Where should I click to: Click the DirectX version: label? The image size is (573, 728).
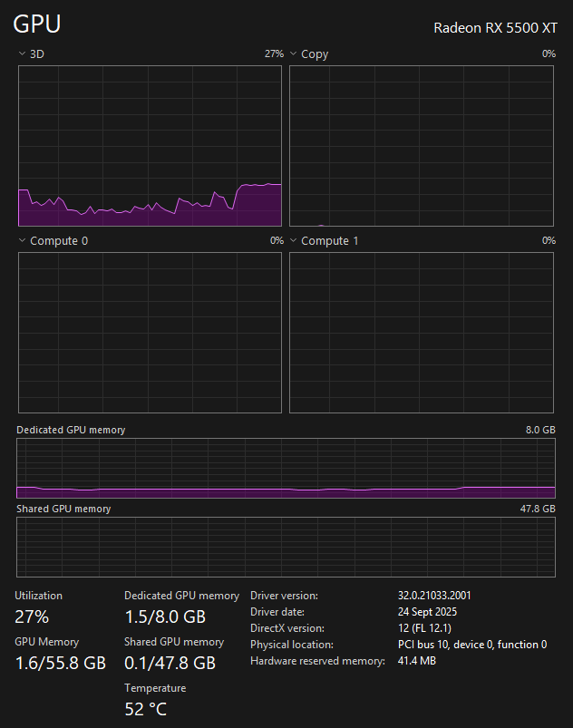[287, 628]
